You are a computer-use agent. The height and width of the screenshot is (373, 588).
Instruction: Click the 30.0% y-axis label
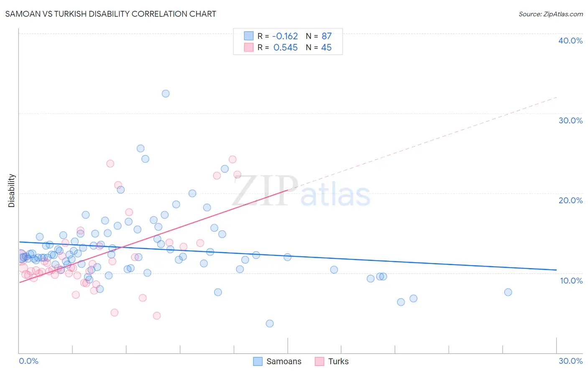tap(570, 120)
